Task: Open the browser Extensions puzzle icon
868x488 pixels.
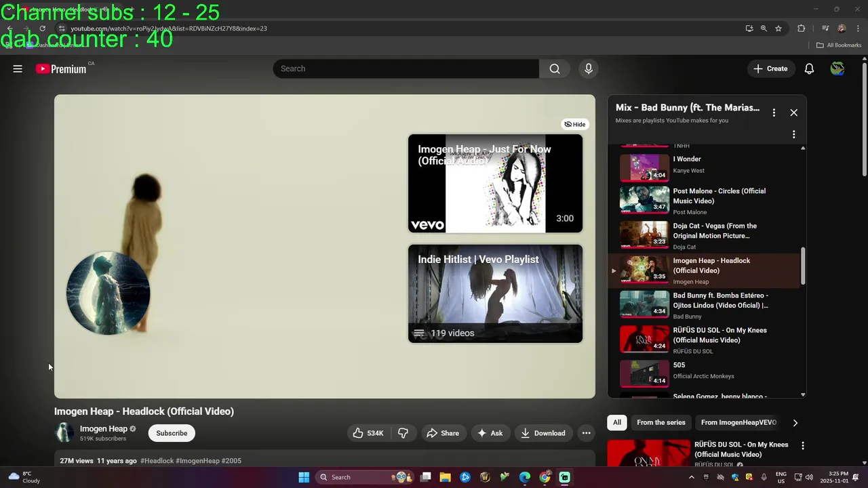Action: (x=802, y=28)
